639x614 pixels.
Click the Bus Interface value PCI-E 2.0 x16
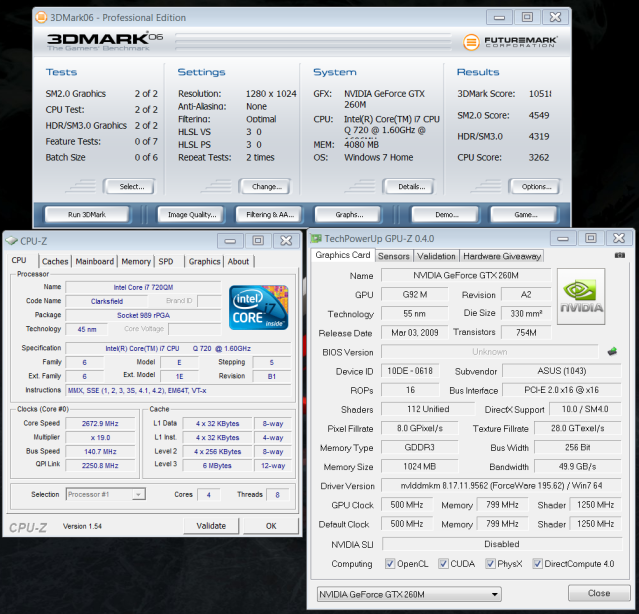[562, 390]
